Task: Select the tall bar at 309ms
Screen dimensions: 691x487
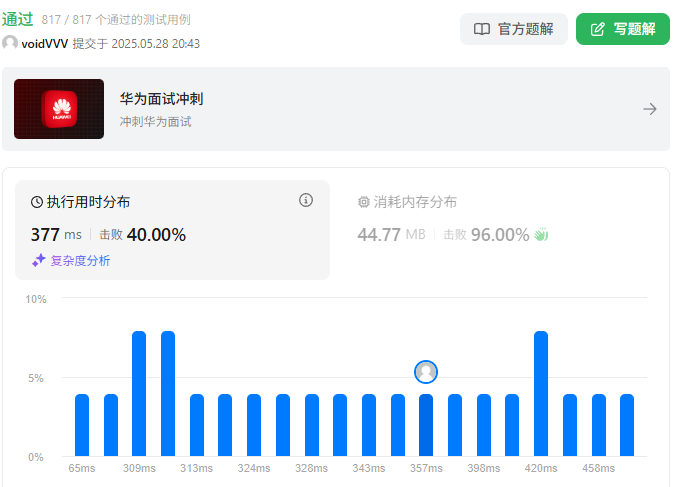Action: (x=139, y=394)
